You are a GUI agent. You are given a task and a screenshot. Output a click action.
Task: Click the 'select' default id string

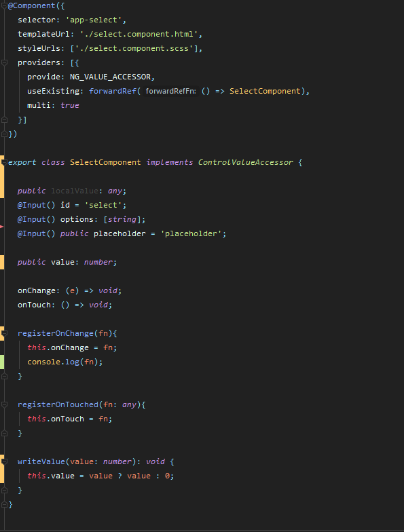click(x=103, y=205)
